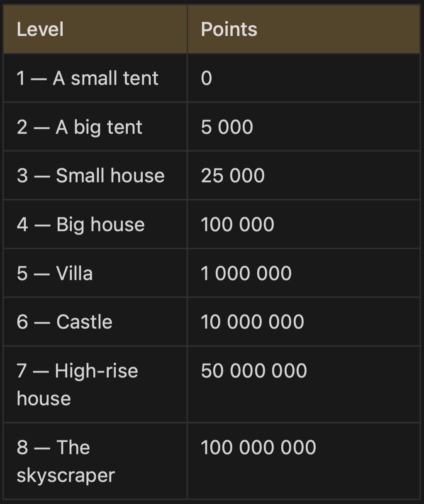Click the 5 000 points value

[x=227, y=127]
